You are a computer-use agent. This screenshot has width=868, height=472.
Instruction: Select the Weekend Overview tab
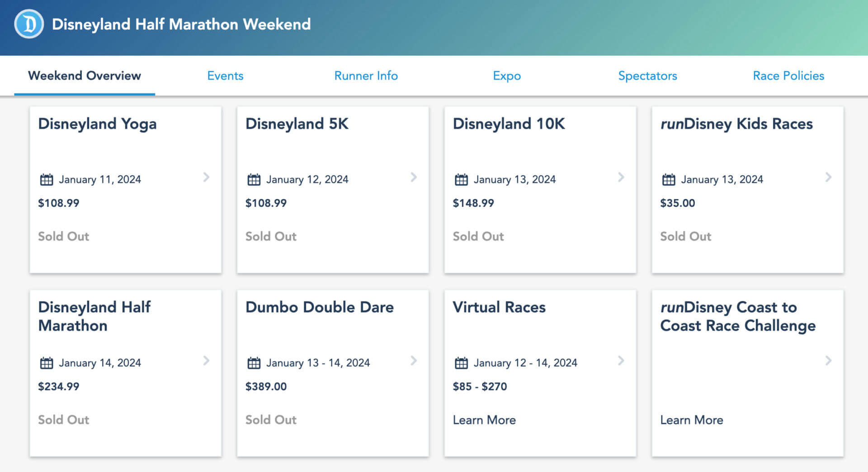pos(85,75)
